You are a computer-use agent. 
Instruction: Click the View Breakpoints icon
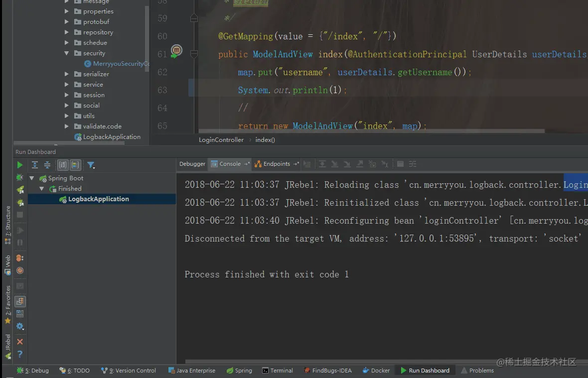coord(20,258)
